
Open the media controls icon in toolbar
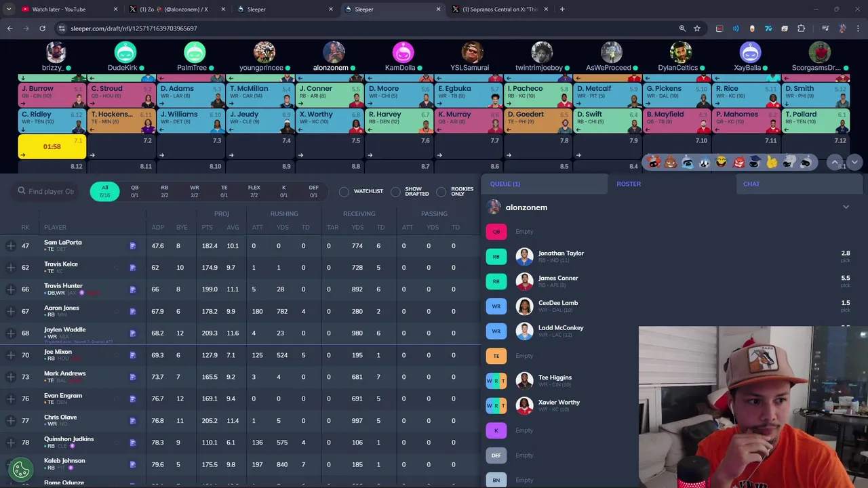pos(825,28)
